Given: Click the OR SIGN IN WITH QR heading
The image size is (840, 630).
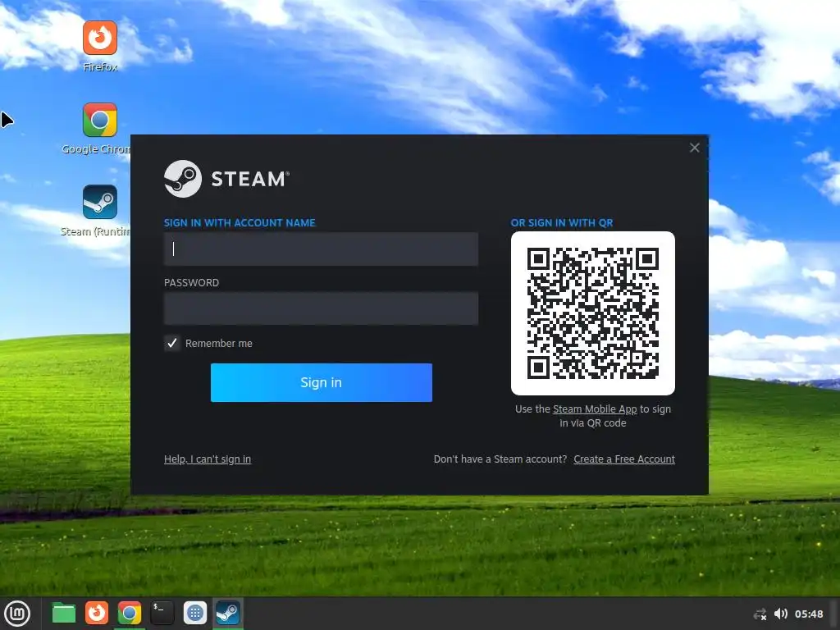Looking at the screenshot, I should point(562,223).
